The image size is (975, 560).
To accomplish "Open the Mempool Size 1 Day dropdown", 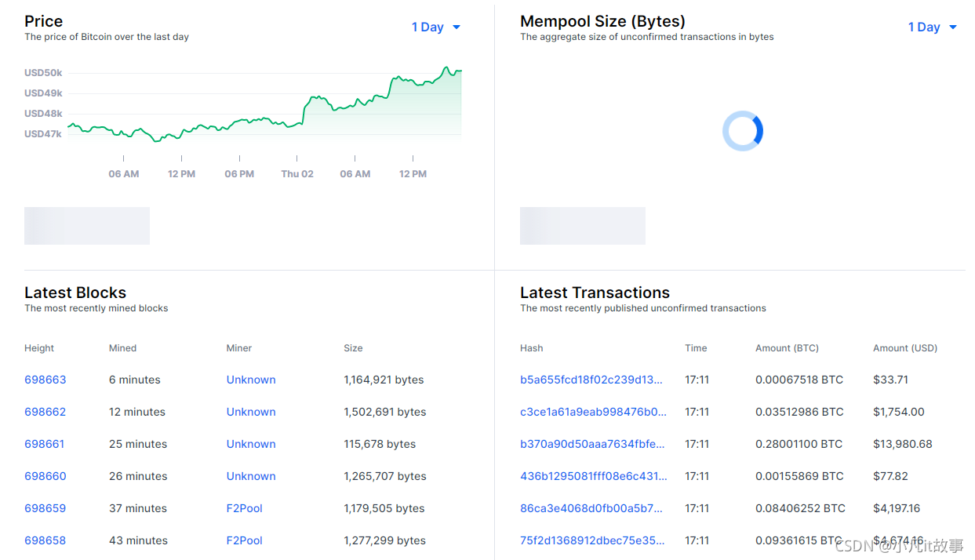I will [933, 27].
